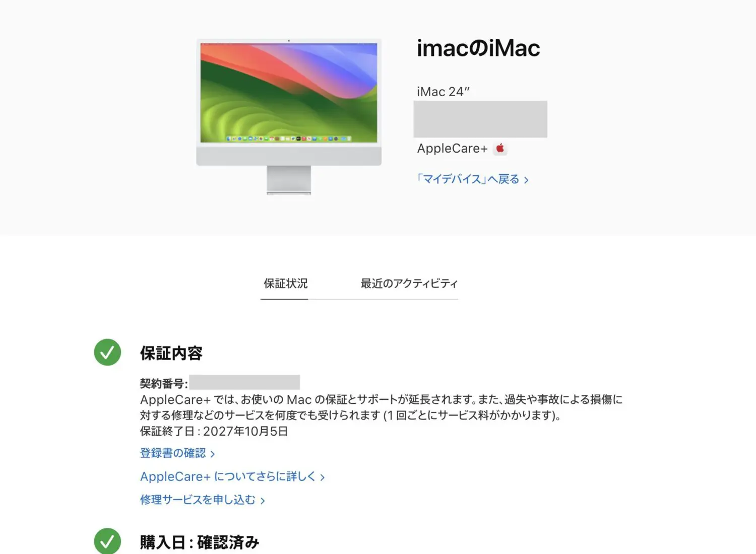This screenshot has width=756, height=554.
Task: Click the 保証内容 section heading
Action: point(171,353)
